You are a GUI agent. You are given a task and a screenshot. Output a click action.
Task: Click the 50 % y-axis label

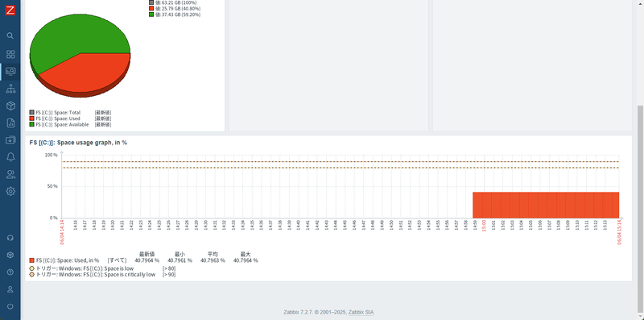click(x=52, y=186)
